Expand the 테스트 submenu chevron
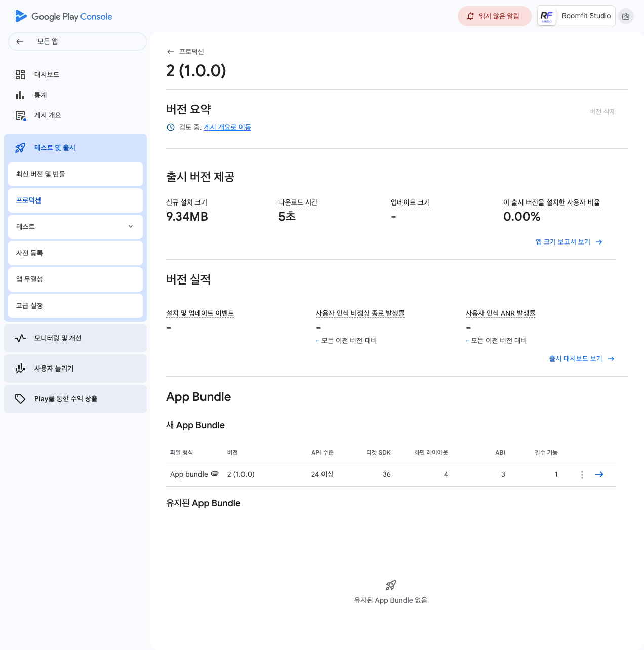644x650 pixels. click(131, 227)
